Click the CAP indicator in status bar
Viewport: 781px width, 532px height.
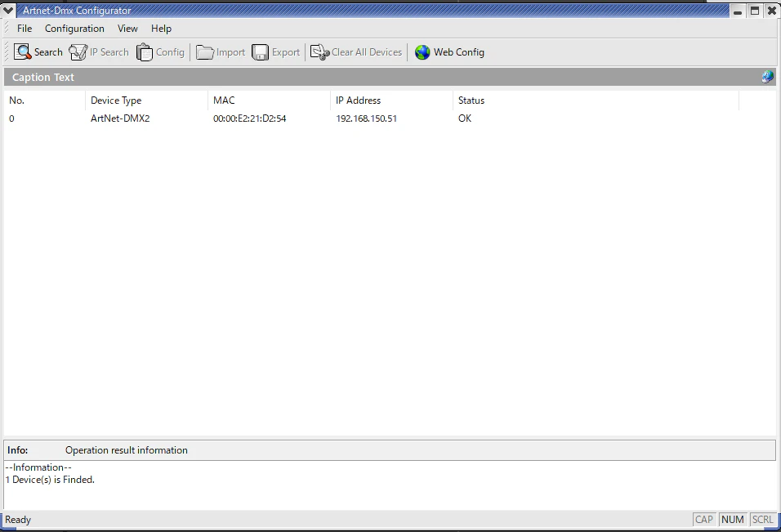point(703,520)
